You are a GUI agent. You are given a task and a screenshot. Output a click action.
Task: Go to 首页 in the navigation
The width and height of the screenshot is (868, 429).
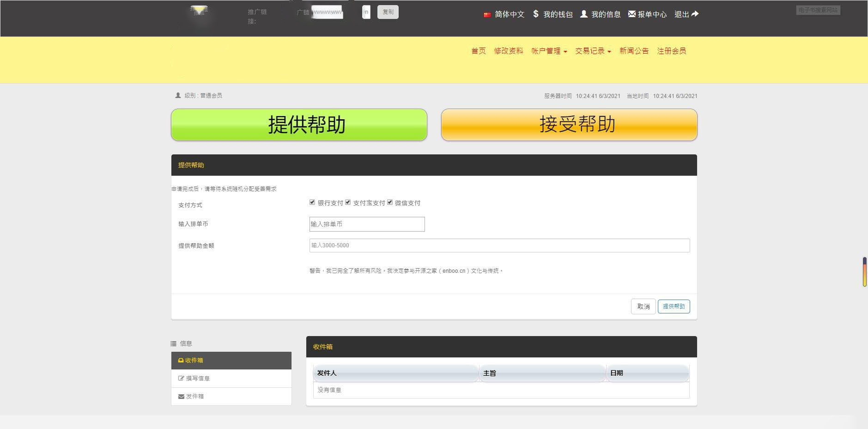point(478,51)
